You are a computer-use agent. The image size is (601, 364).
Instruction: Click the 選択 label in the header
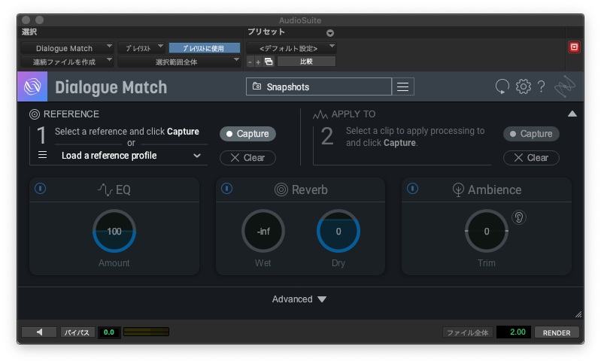(29, 32)
